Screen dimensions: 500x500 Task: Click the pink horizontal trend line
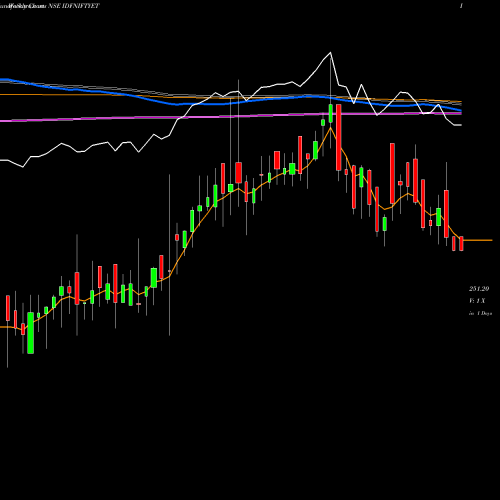[230, 116]
